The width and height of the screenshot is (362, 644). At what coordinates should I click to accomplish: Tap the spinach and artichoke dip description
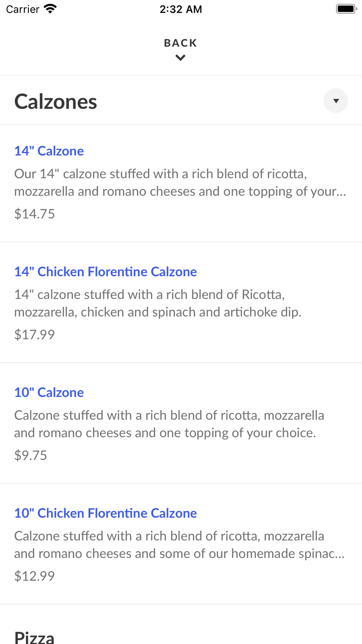click(158, 303)
